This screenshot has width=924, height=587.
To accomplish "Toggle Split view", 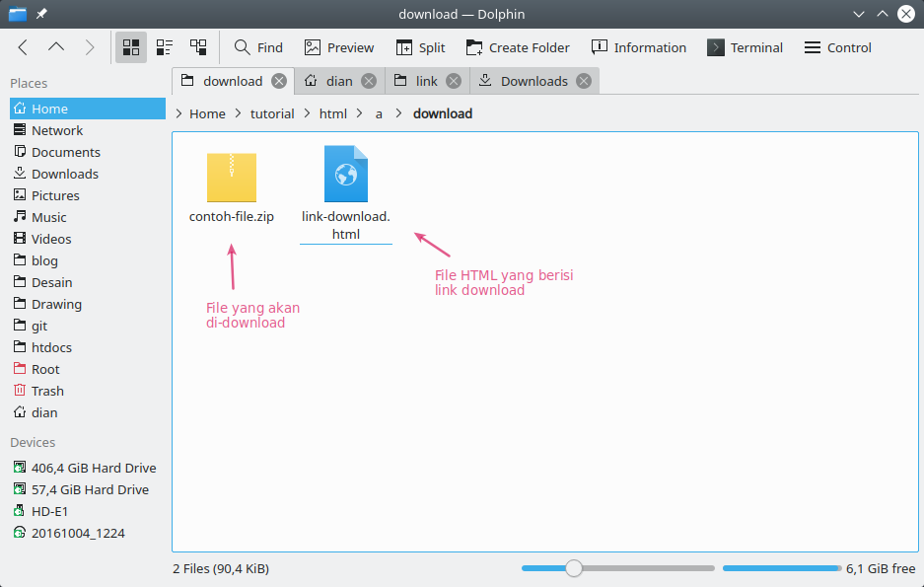I will pos(420,46).
